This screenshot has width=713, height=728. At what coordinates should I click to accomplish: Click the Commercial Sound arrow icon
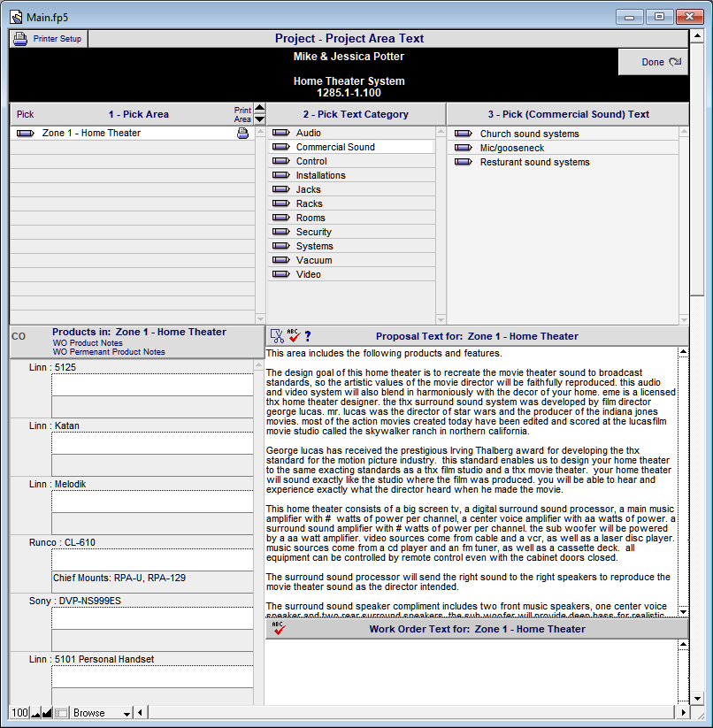point(280,147)
